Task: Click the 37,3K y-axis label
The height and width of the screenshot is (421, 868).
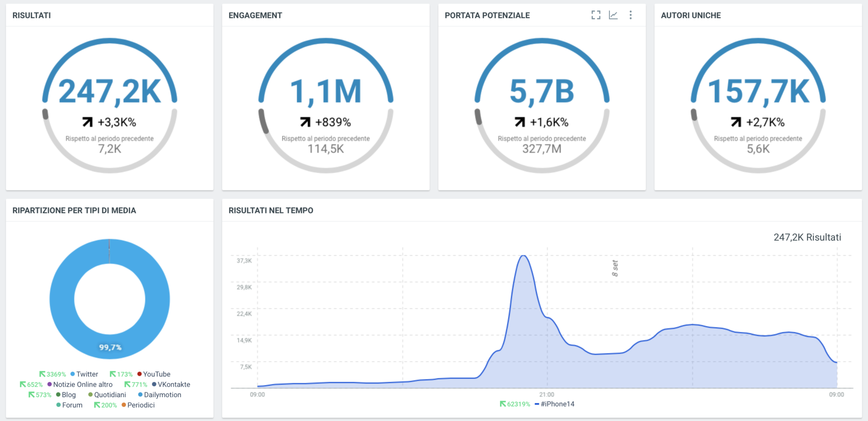Action: (x=244, y=261)
